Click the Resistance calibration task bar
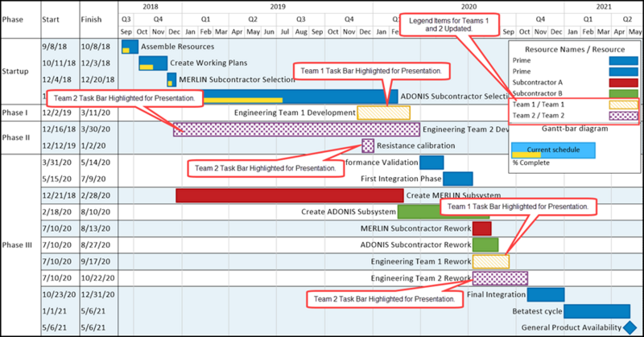The width and height of the screenshot is (644, 337). (368, 146)
